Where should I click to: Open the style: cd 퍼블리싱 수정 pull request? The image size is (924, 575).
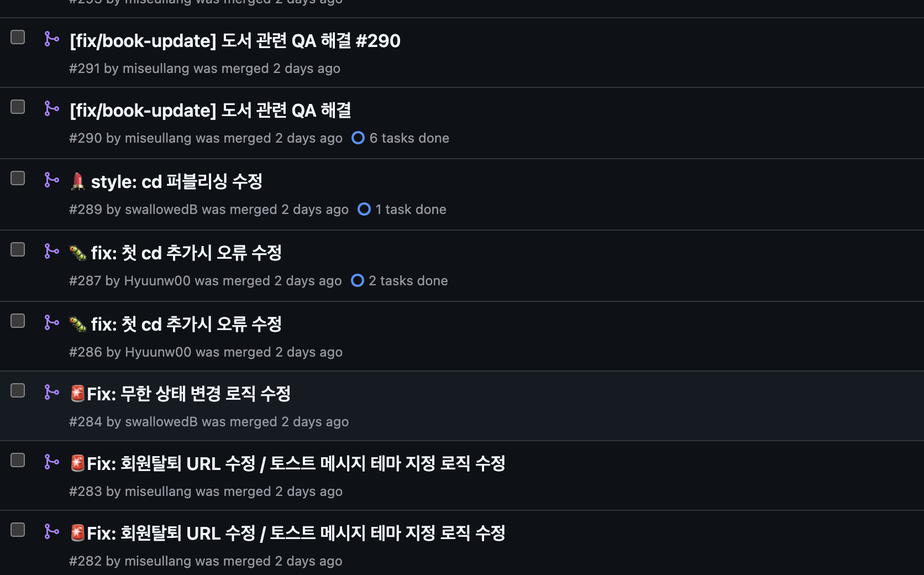point(176,182)
